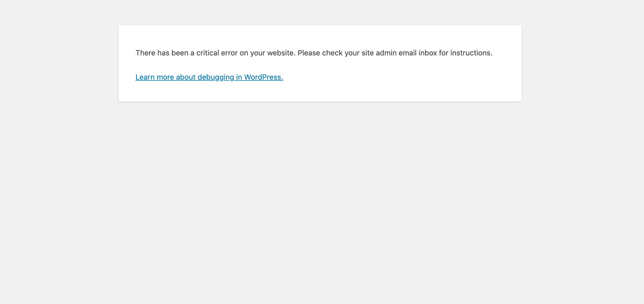Image resolution: width=644 pixels, height=304 pixels.
Task: Click "Please check" in the error text
Action: [320, 53]
